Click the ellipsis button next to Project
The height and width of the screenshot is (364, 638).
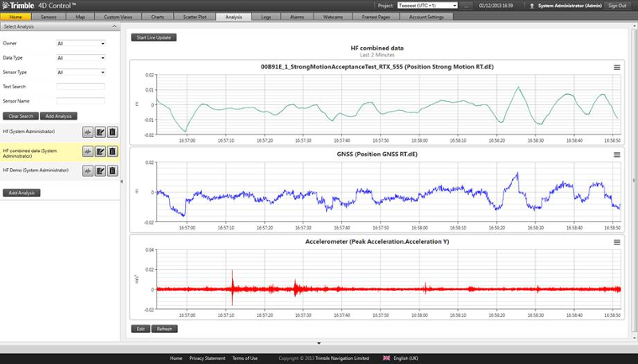coord(467,6)
